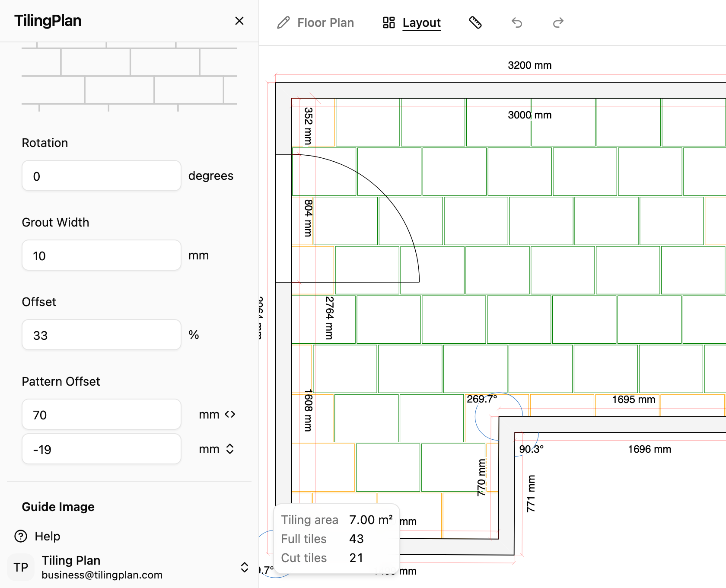Edit horizontal Pattern Offset value 70
Screen dimensions: 726x588
pyautogui.click(x=102, y=414)
